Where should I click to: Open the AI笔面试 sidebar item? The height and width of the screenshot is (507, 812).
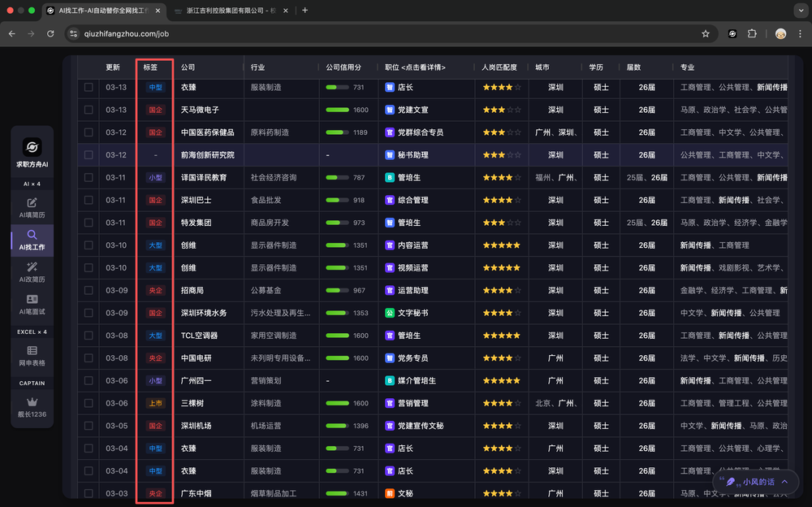point(32,305)
